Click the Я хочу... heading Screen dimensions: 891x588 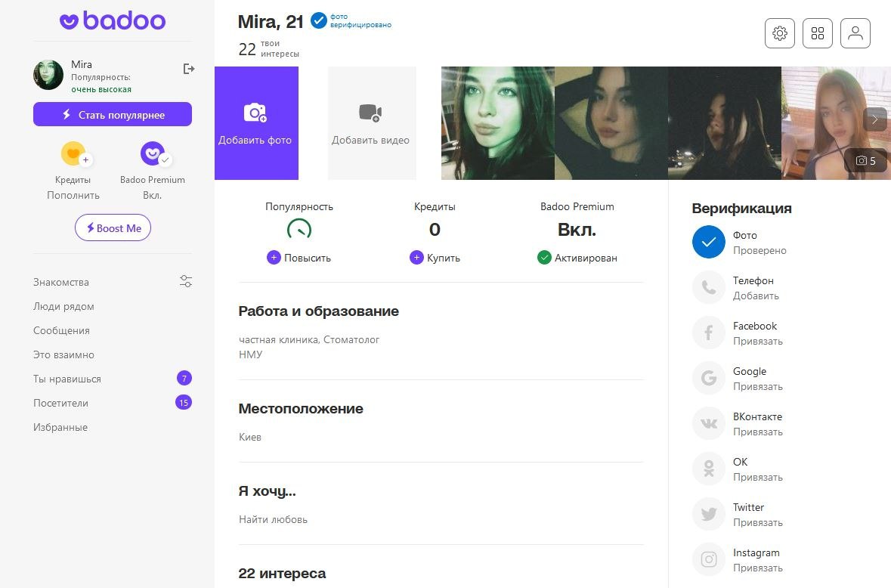[x=267, y=491]
